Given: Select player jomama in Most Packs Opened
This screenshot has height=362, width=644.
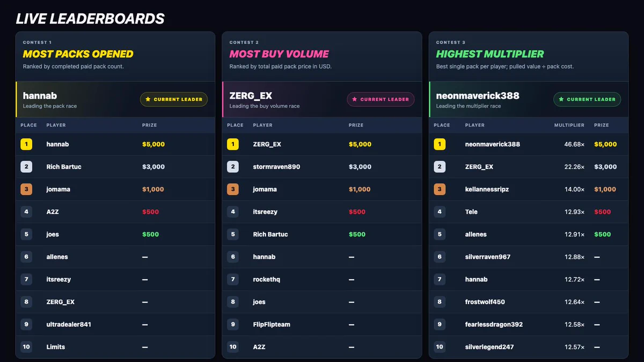Looking at the screenshot, I should (58, 189).
